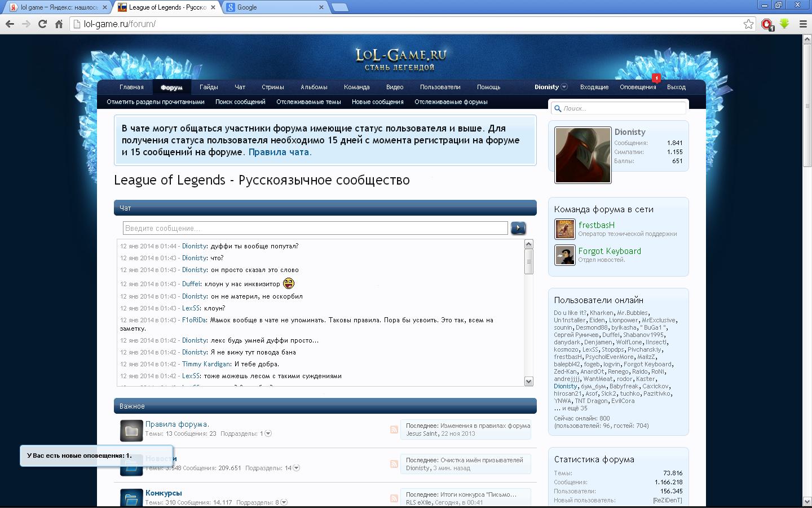Open Timmy Kardigan's profile from the chat
Screen dimensions: 812x508
(x=206, y=364)
